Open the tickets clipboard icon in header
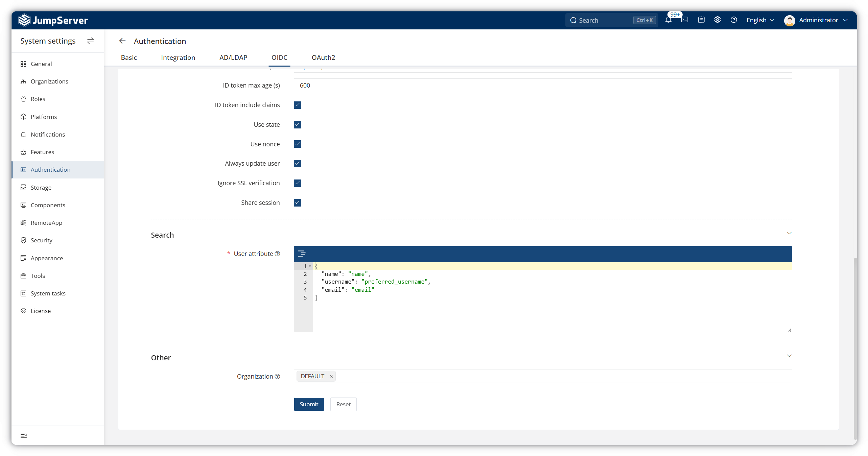The image size is (868, 456). coord(701,20)
